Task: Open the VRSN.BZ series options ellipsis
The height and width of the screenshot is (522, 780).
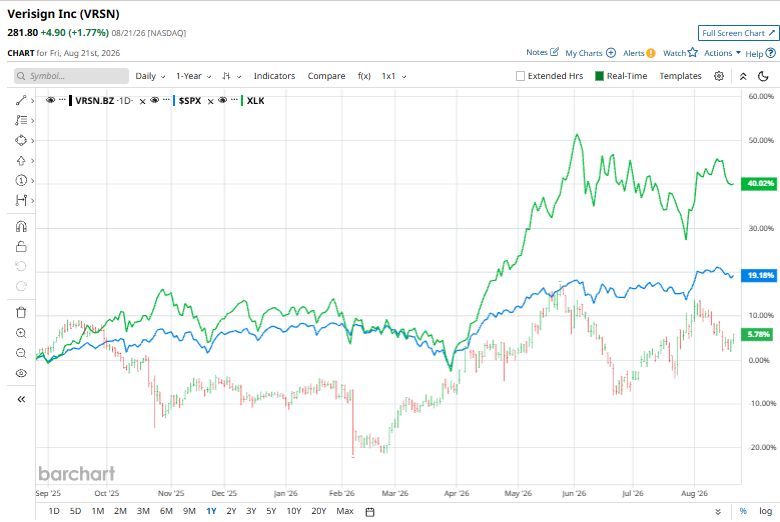Action: (x=62, y=100)
